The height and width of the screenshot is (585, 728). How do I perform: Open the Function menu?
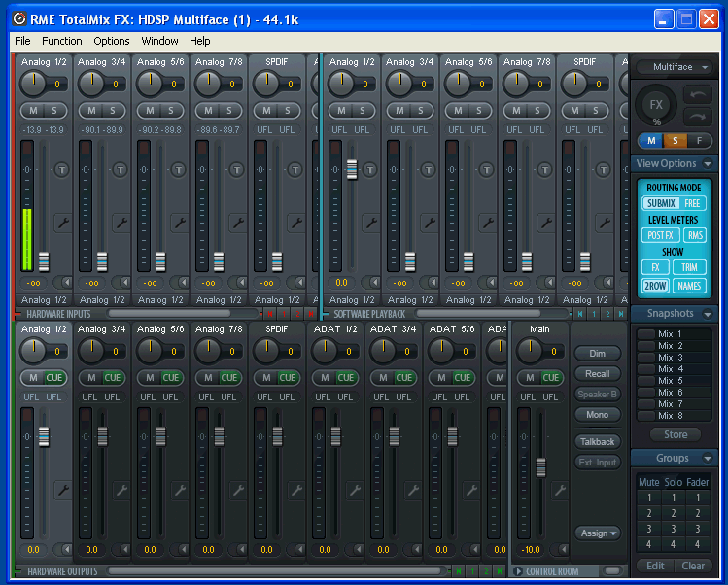(62, 41)
